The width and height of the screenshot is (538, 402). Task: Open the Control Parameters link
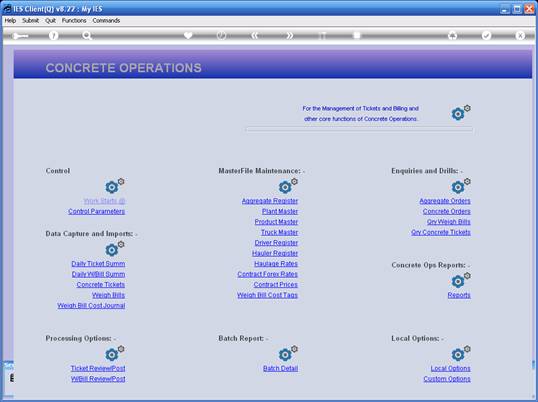click(96, 211)
